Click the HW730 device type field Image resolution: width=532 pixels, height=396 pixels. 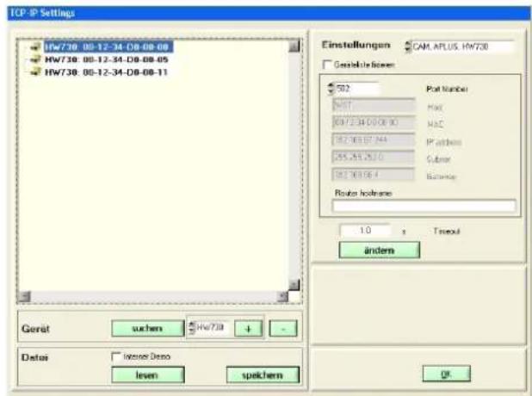[x=213, y=327]
